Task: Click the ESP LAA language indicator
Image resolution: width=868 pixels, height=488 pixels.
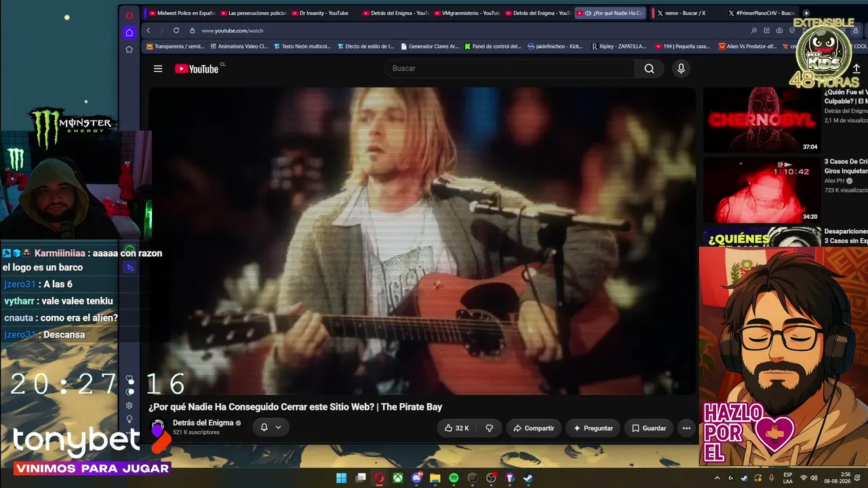Action: point(787,478)
